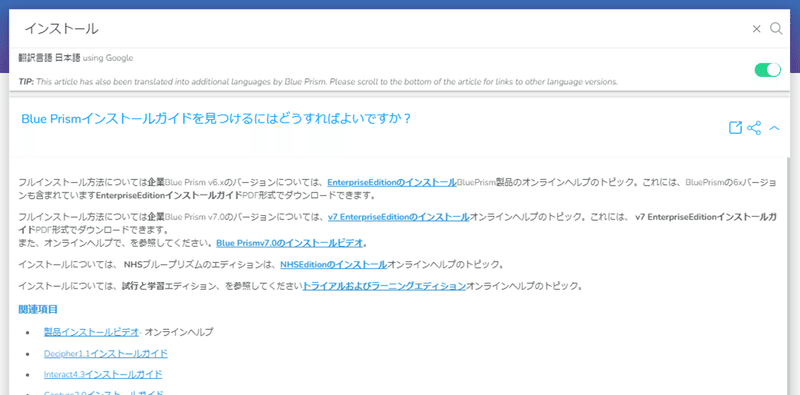Viewport: 800px width, 395px height.
Task: Open article in new window icon
Action: 735,128
